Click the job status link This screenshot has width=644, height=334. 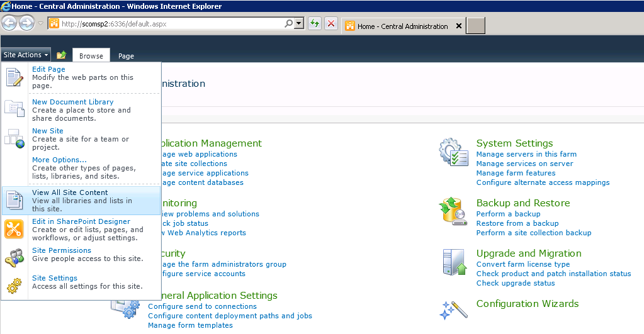[185, 223]
